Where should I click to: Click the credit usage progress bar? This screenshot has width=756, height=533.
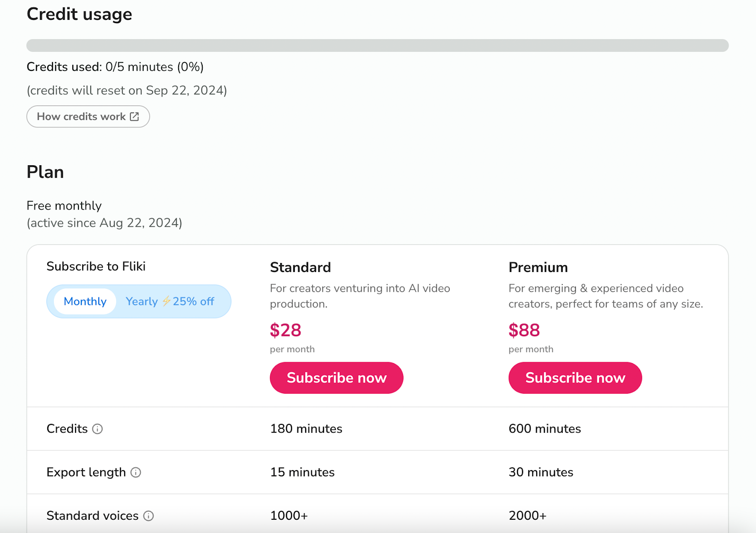coord(378,44)
